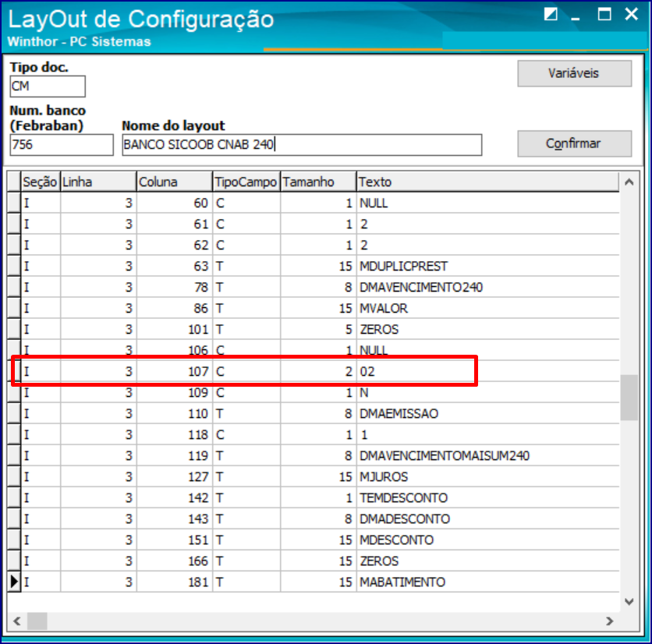Click Coluna cell with value 107
The height and width of the screenshot is (644, 652).
pos(175,371)
